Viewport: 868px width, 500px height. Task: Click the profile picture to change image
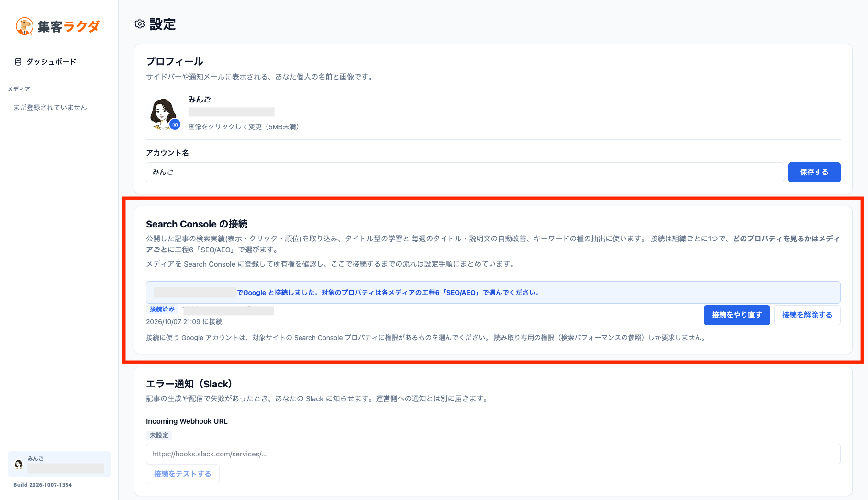click(x=163, y=114)
